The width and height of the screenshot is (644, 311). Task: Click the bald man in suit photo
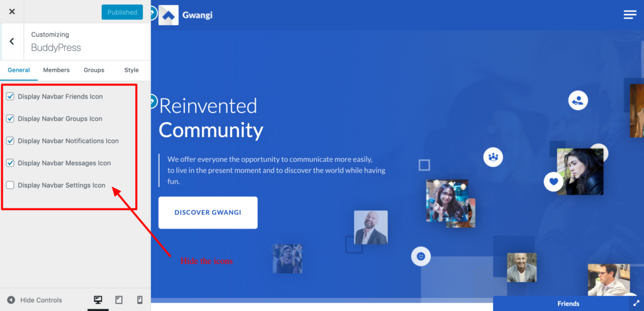(371, 227)
